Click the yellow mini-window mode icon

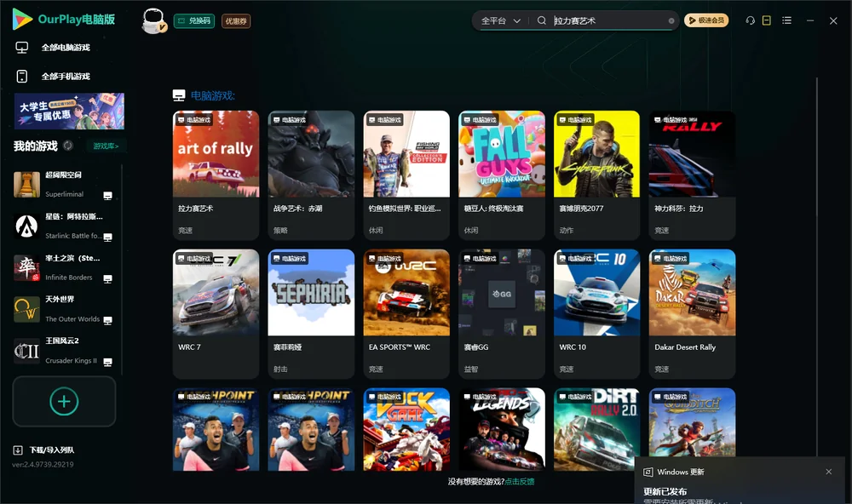coord(766,20)
